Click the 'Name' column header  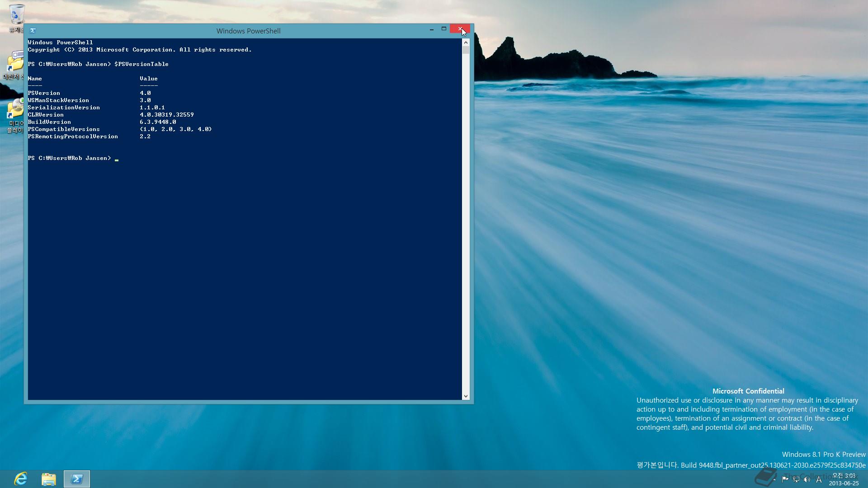click(x=35, y=79)
